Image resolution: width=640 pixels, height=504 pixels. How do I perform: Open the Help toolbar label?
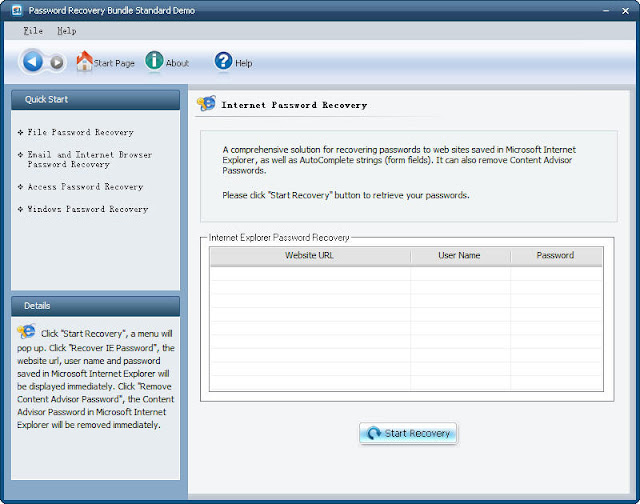244,63
